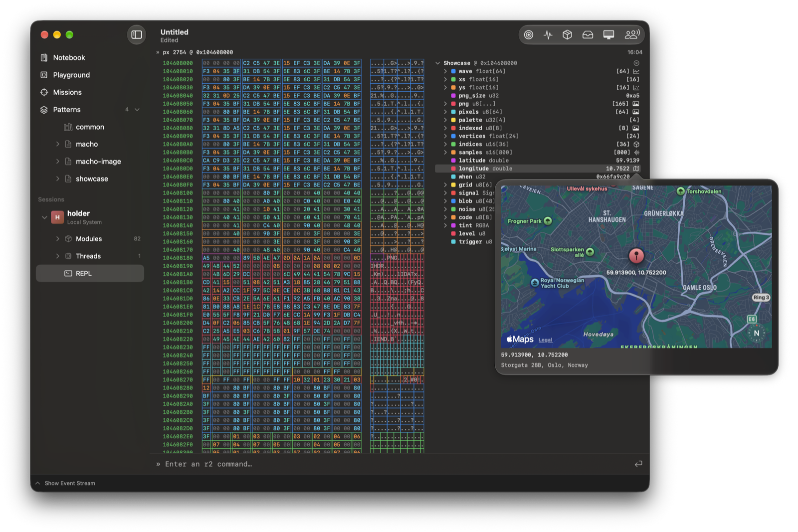Click the compass N indicator on map
Image resolution: width=798 pixels, height=532 pixels.
coord(757,333)
